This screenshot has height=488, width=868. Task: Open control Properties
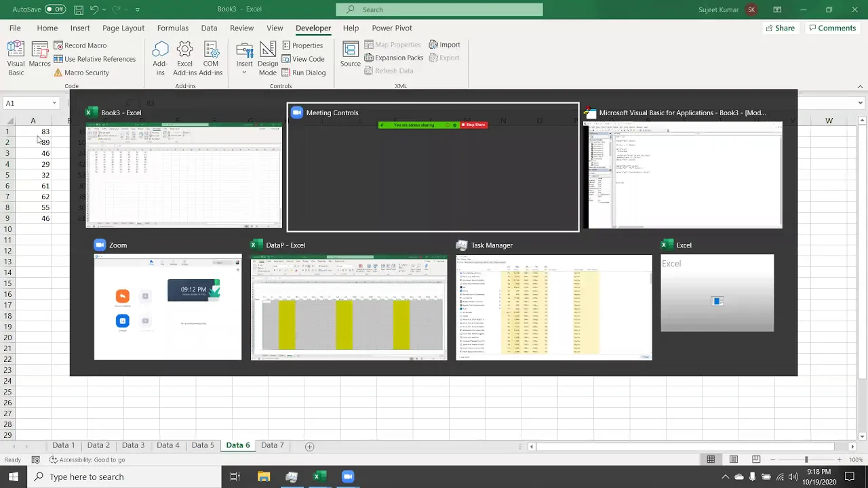302,45
